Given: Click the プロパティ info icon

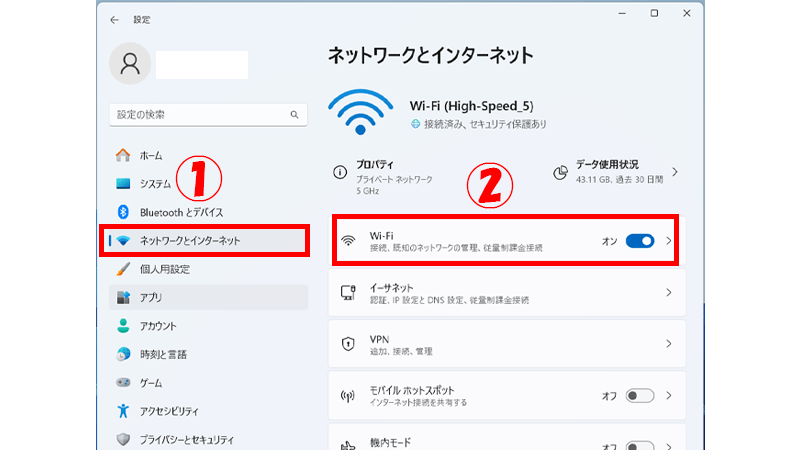Looking at the screenshot, I should [x=340, y=172].
